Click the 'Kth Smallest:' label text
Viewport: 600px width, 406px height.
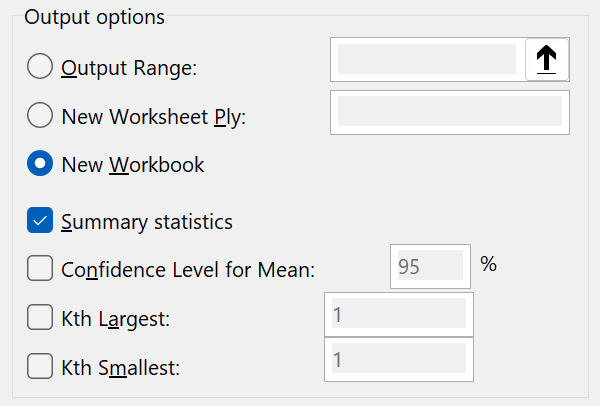[x=120, y=368]
